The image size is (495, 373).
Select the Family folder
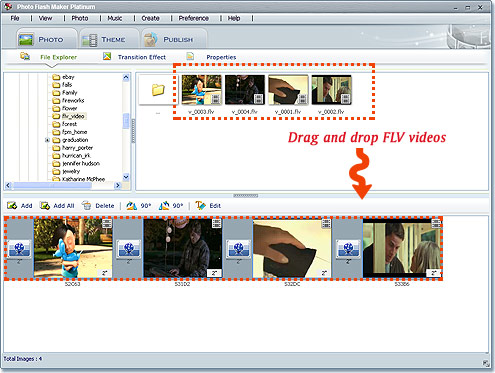(69, 93)
